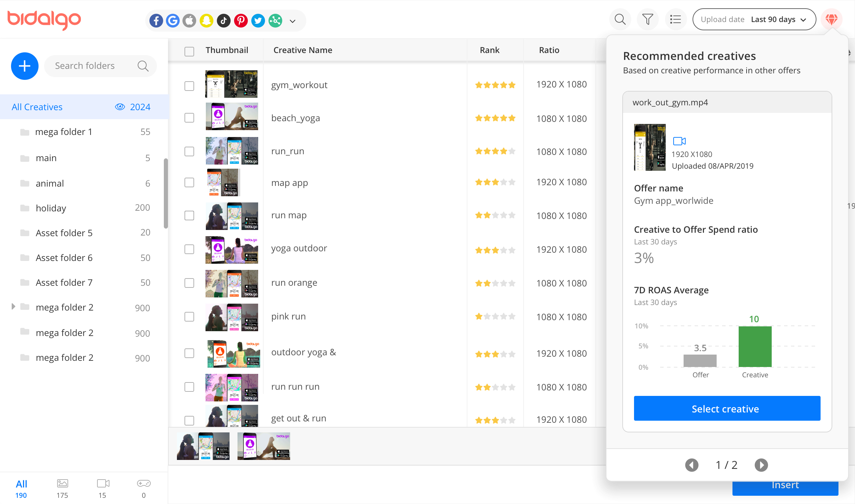Select the Pinterest platform icon
Image resolution: width=855 pixels, height=504 pixels.
pos(241,21)
